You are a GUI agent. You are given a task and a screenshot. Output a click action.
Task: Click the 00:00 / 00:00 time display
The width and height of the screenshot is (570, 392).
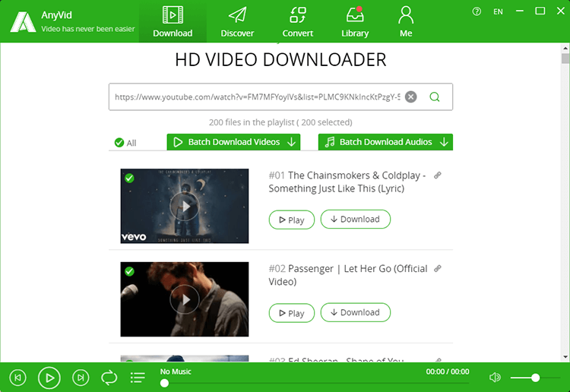click(x=448, y=371)
